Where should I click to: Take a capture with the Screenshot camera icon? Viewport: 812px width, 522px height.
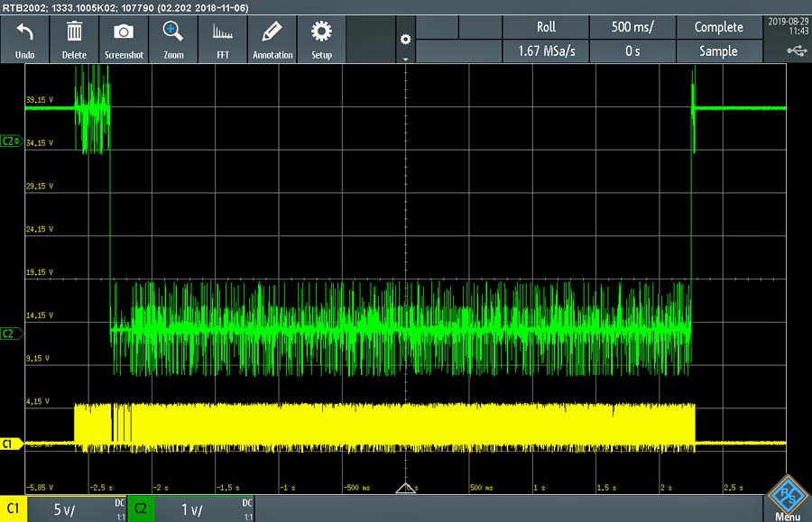124,40
